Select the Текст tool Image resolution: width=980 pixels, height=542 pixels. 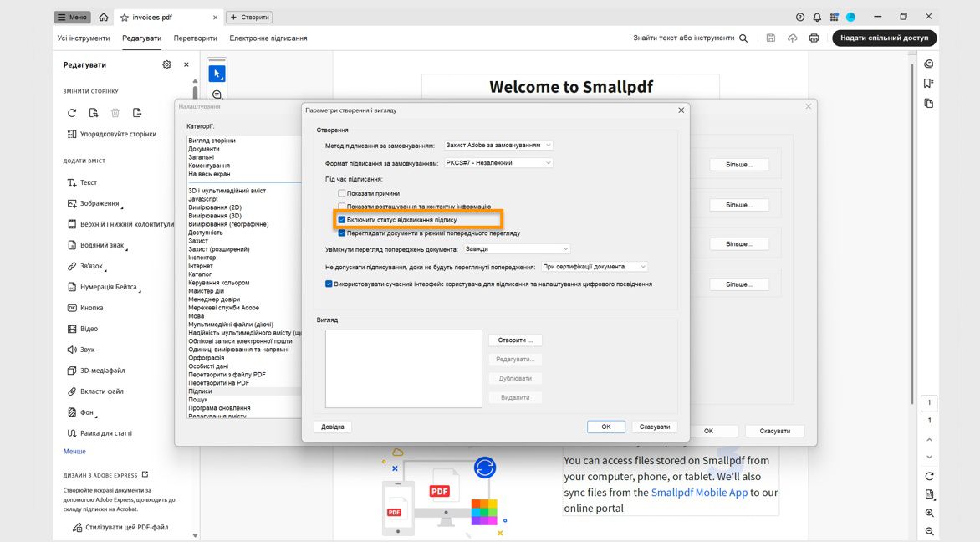coord(82,182)
